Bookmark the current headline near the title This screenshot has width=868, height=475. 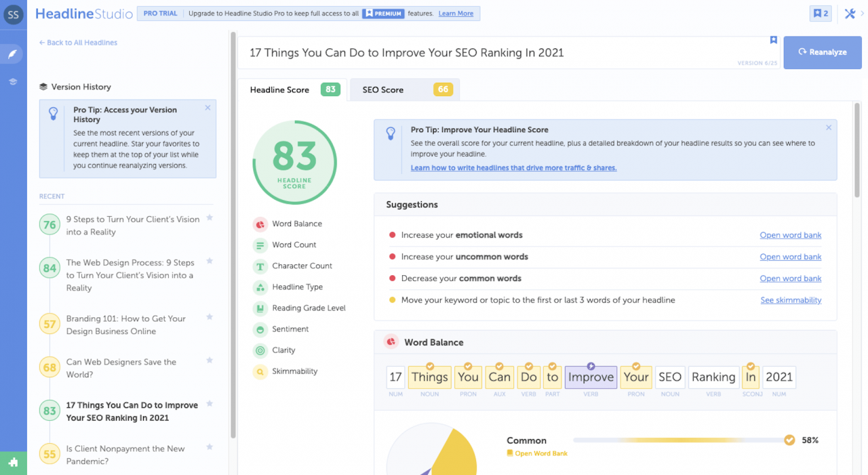tap(773, 40)
